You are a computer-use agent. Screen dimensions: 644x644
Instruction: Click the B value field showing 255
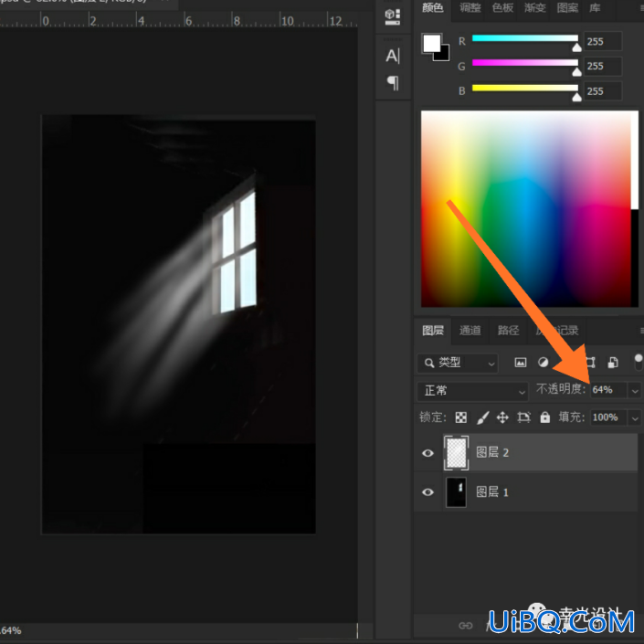click(x=603, y=91)
